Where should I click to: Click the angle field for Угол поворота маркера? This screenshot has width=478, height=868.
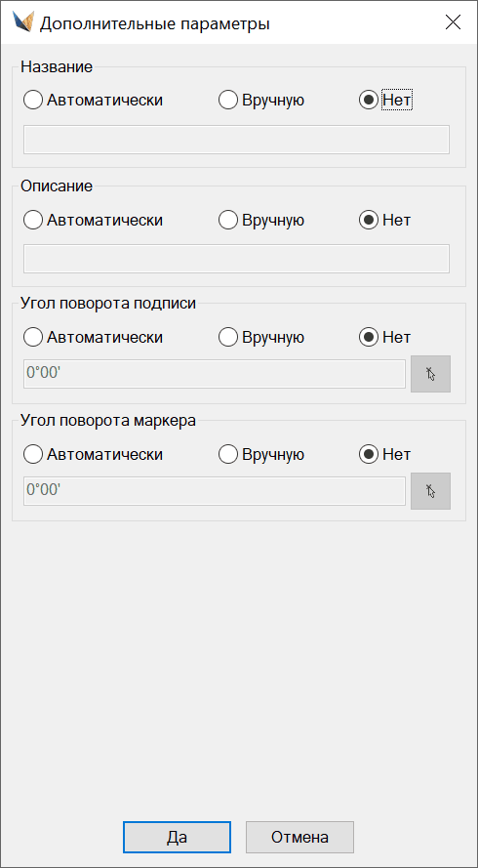coord(215,490)
